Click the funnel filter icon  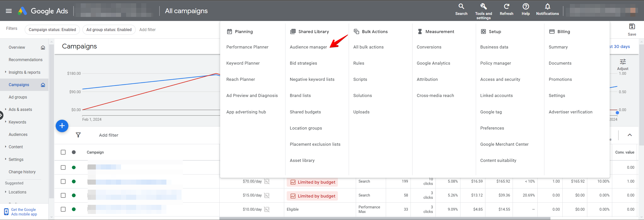(x=78, y=135)
